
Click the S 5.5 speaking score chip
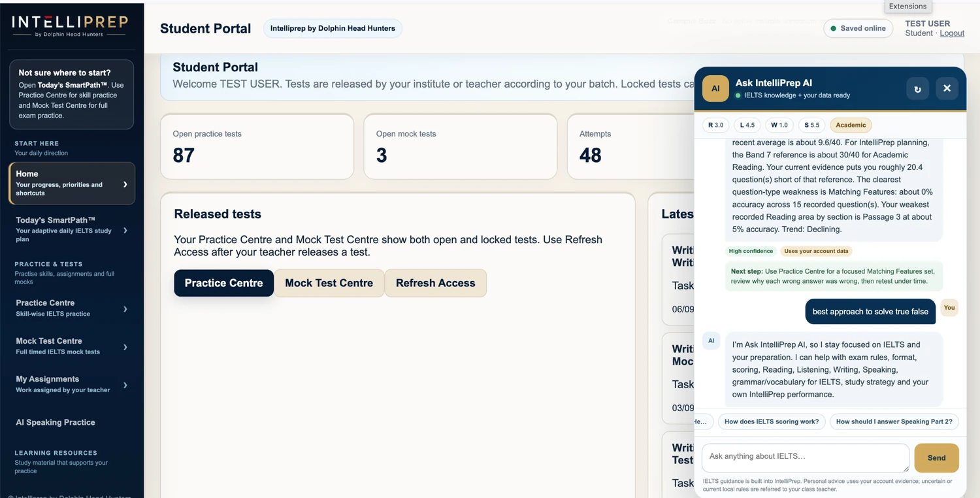pos(812,125)
